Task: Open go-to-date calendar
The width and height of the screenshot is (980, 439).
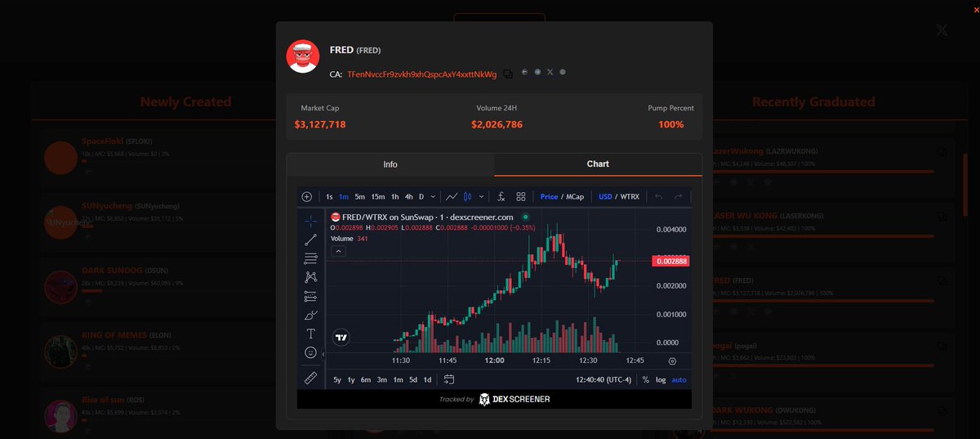Action: tap(449, 379)
